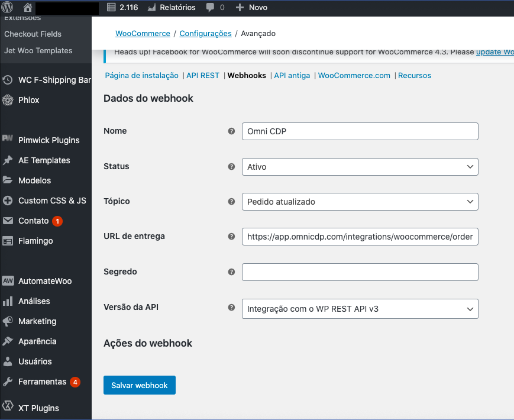Open the site home icon

(x=27, y=8)
